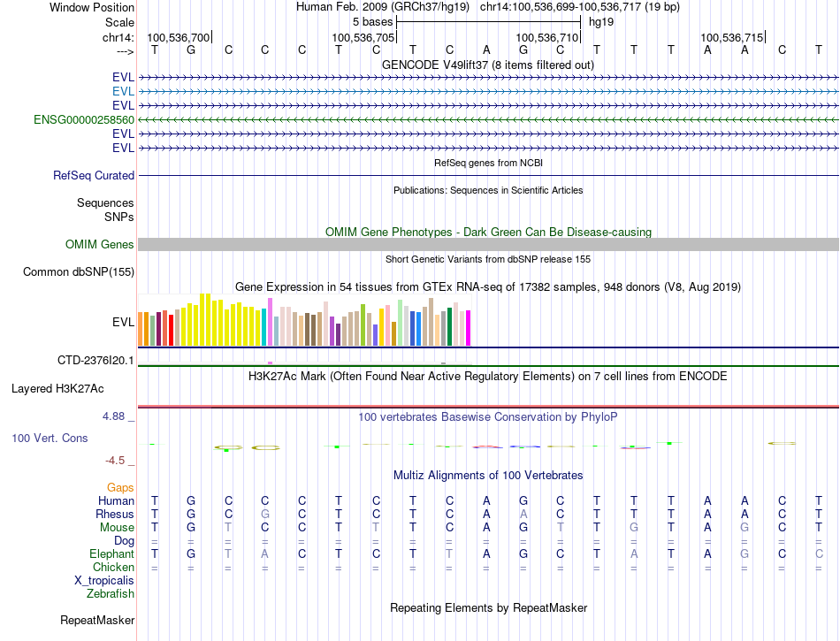Click the orange Gaps label
Image resolution: width=840 pixels, height=641 pixels.
pos(120,487)
